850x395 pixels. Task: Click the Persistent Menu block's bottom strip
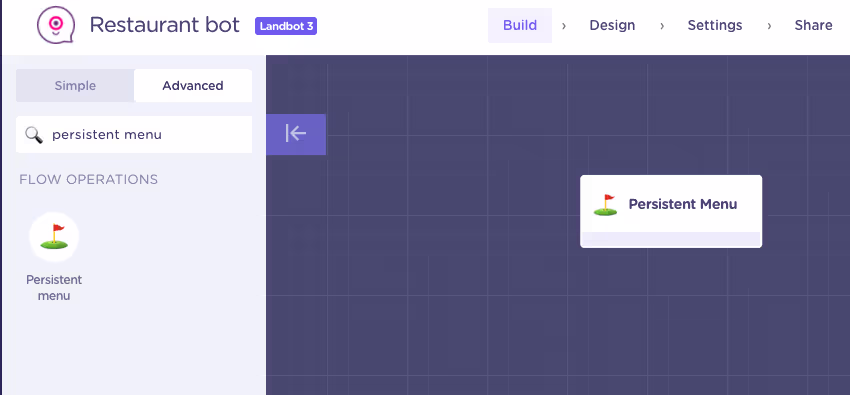click(x=671, y=239)
